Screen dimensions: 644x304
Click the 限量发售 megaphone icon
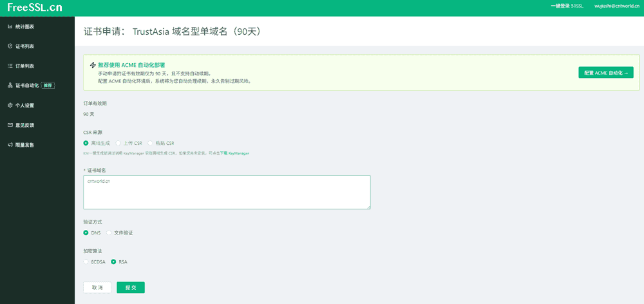(x=10, y=144)
